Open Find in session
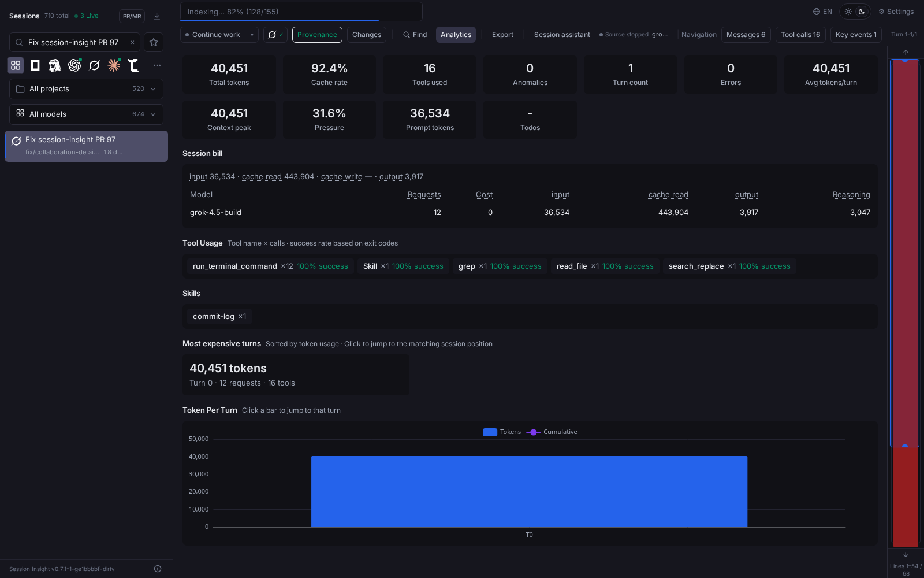The image size is (924, 578). coord(415,35)
